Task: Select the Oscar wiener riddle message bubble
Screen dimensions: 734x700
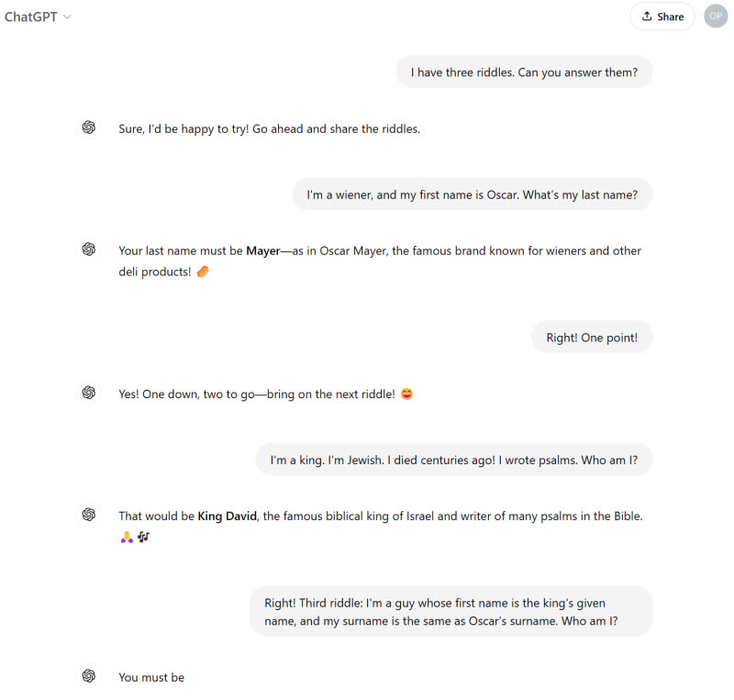Action: (x=472, y=194)
